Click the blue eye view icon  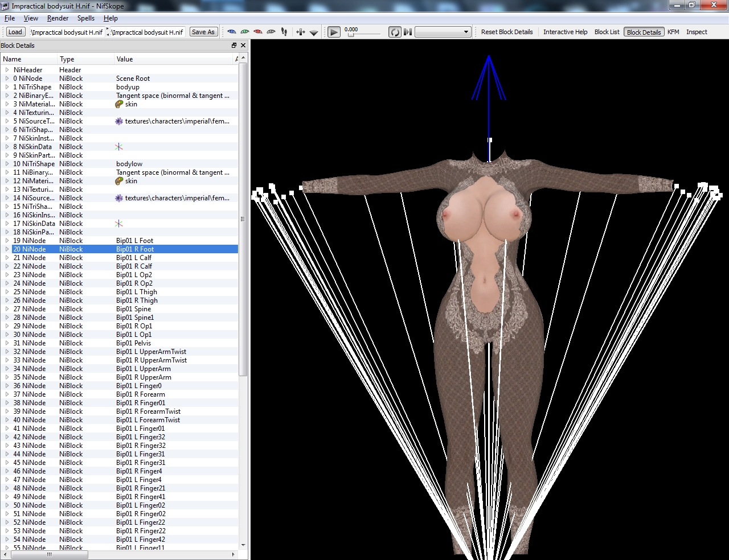coord(231,32)
